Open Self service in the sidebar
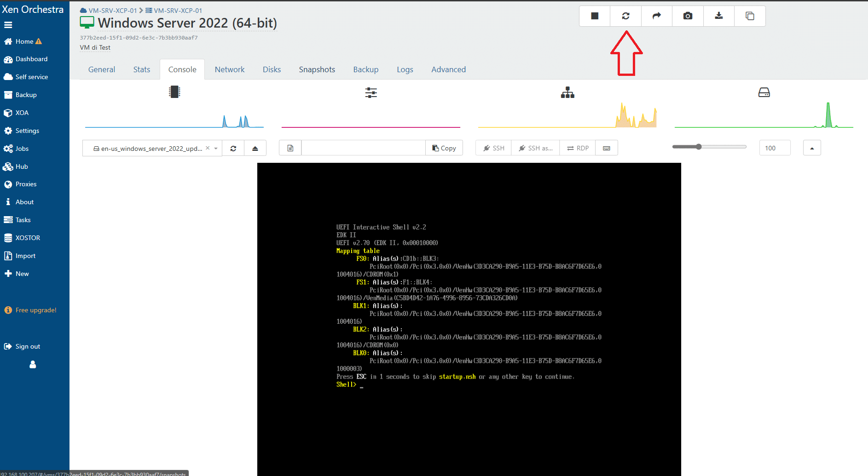 [26, 77]
